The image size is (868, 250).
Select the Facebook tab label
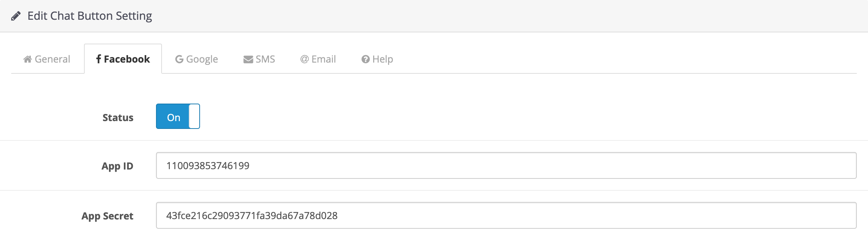pyautogui.click(x=127, y=59)
